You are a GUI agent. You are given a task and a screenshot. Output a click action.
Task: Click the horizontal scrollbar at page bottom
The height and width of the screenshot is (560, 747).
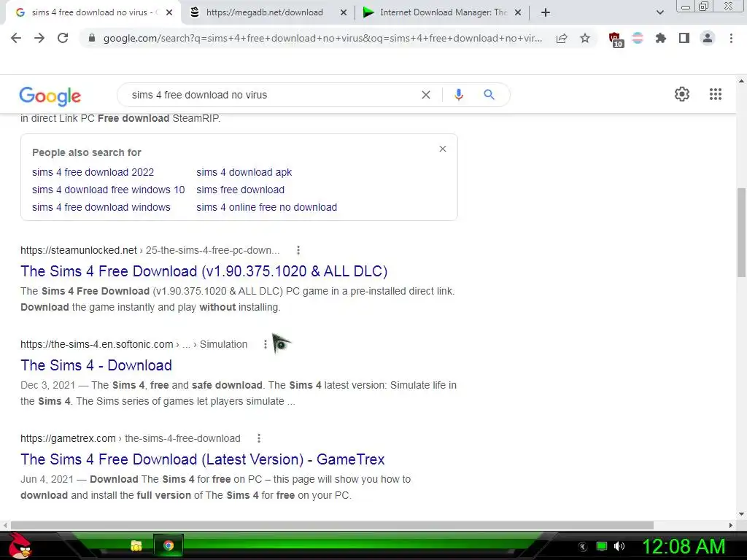click(x=332, y=525)
